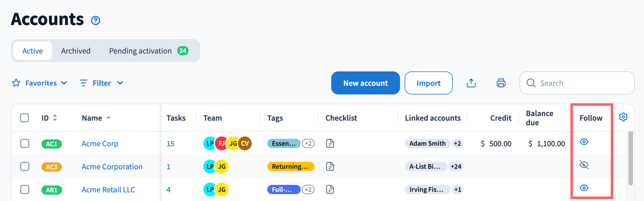
Task: Sort by ID column arrows
Action: pos(55,118)
